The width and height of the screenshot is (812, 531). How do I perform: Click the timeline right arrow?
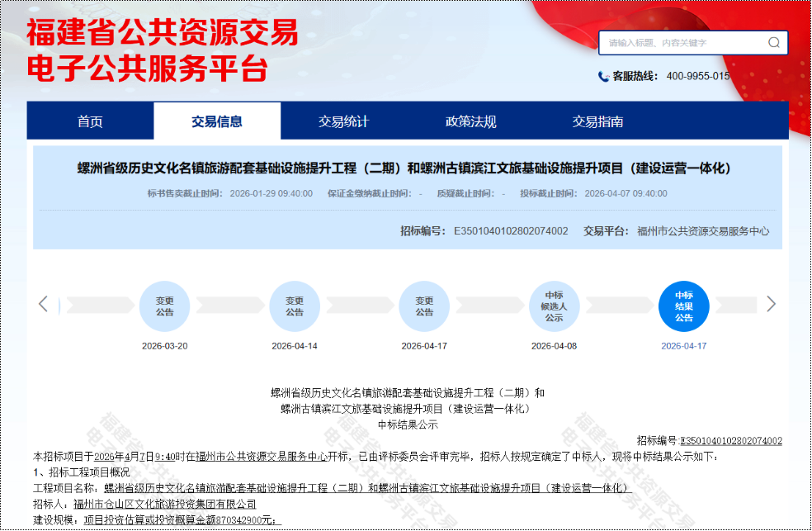pos(771,304)
